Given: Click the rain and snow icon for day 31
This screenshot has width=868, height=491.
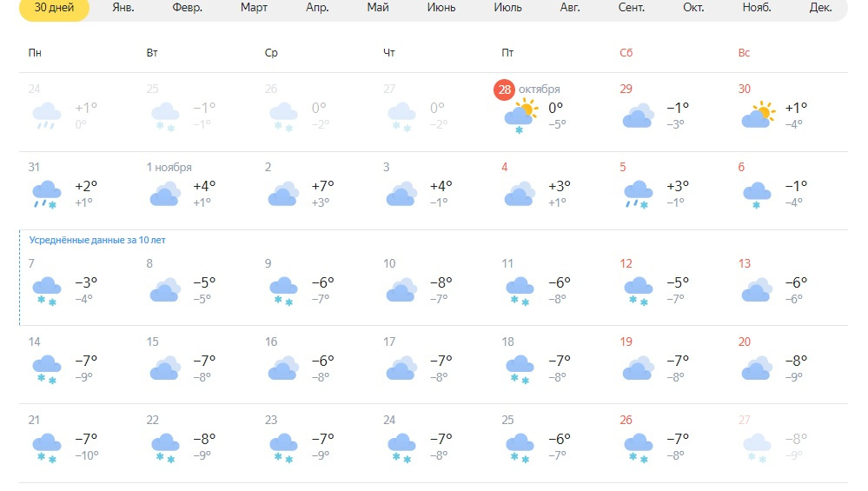Looking at the screenshot, I should click(47, 195).
